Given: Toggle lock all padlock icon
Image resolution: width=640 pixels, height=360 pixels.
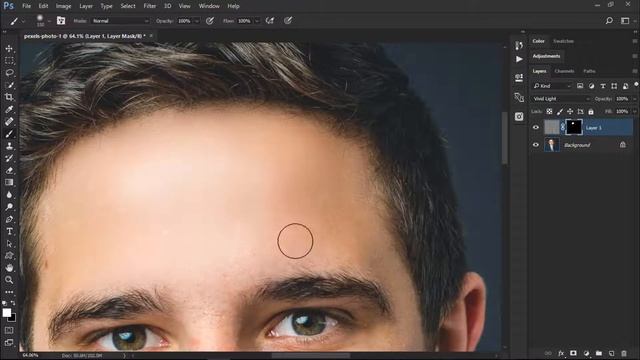Looking at the screenshot, I should 591,111.
